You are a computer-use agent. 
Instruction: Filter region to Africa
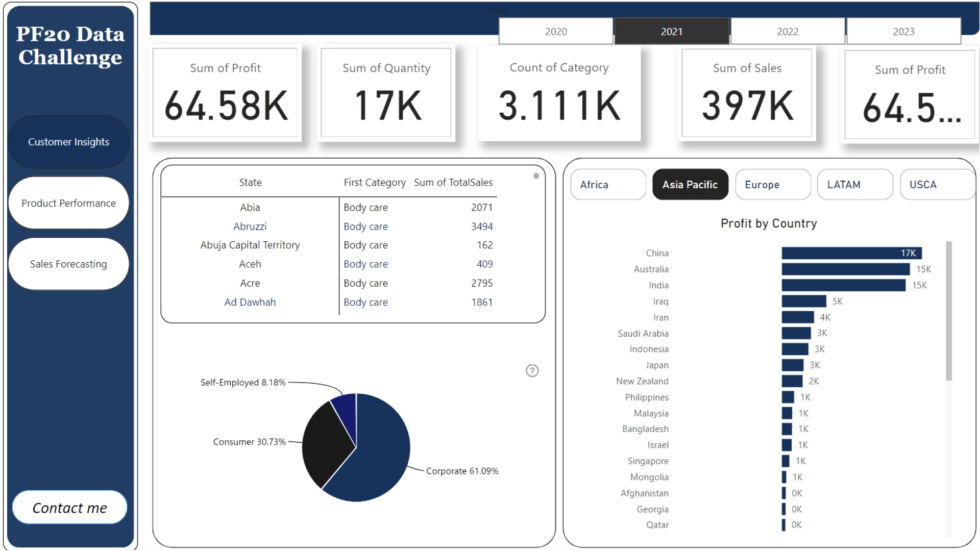point(608,185)
